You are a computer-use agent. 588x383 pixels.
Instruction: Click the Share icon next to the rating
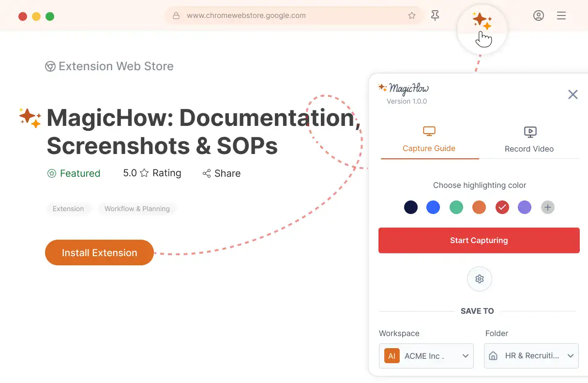pyautogui.click(x=207, y=173)
